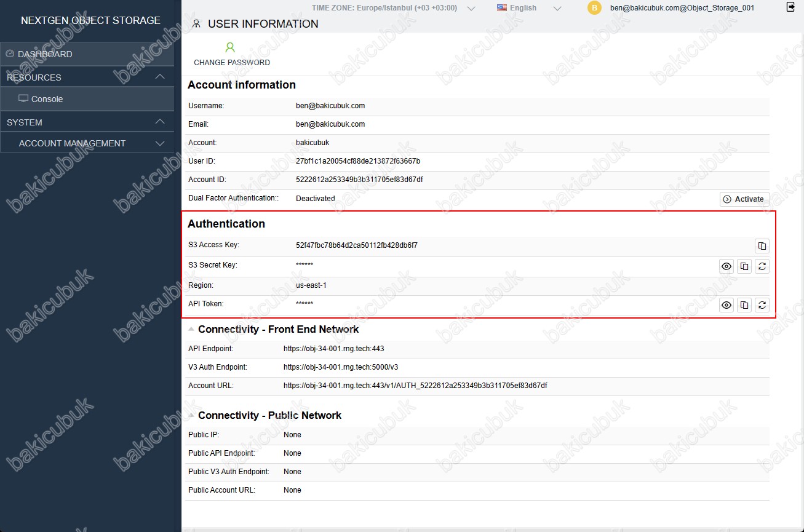Click the logout icon at top right
Screen dimensions: 804x532
[x=790, y=7]
